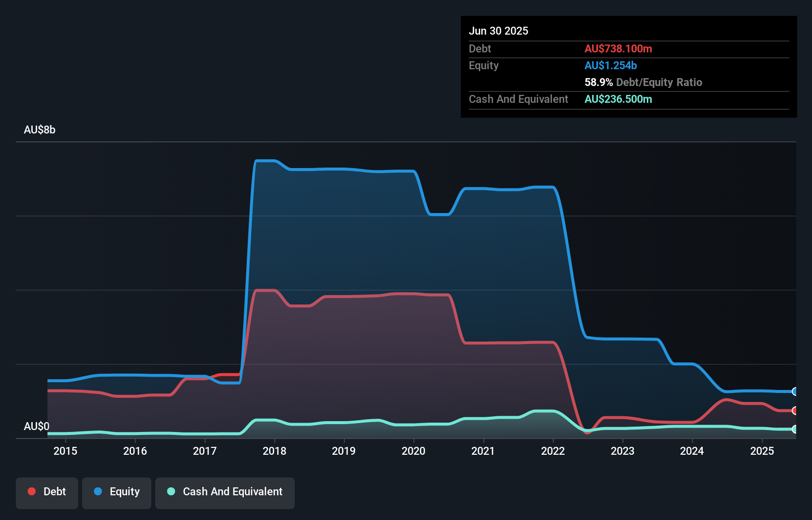Click the AU$8b axis label
812x520 pixels.
coord(40,130)
